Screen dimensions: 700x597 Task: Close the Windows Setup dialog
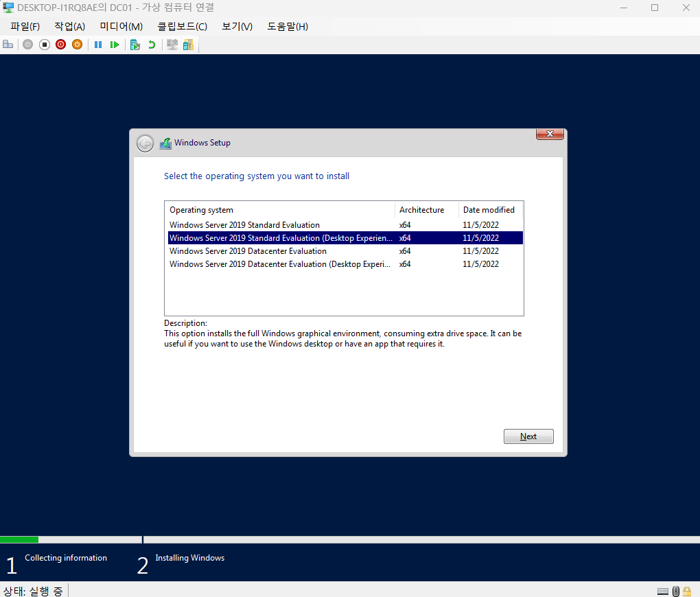click(x=550, y=134)
